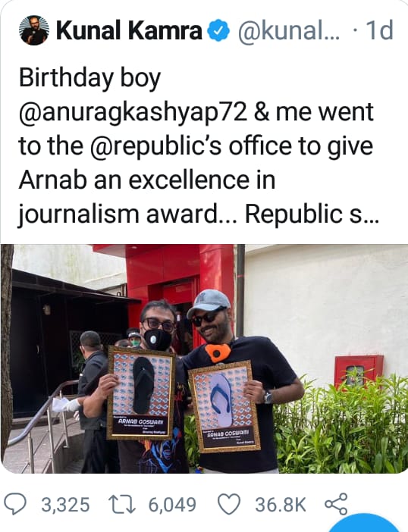View the 36.8K likes count

281,505
